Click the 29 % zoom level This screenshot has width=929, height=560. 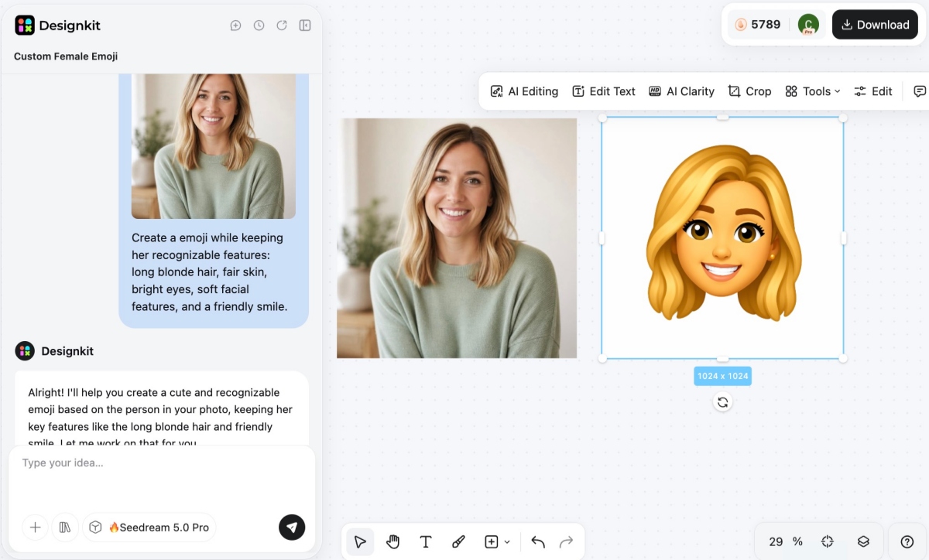pyautogui.click(x=786, y=541)
